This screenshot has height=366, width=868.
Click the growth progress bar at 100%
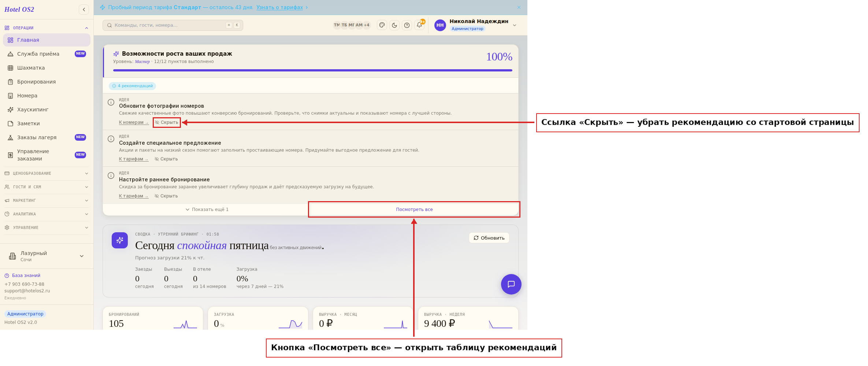click(313, 70)
